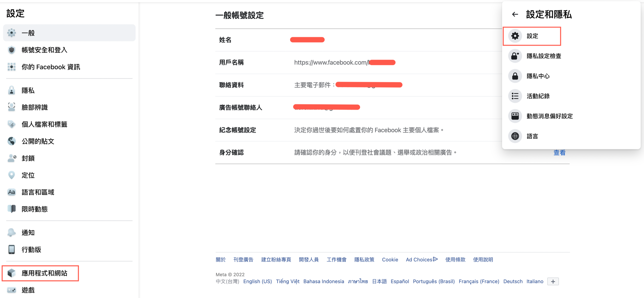Click the list icon for 活動紀錄
Screen dimensions: 644x298
click(515, 96)
